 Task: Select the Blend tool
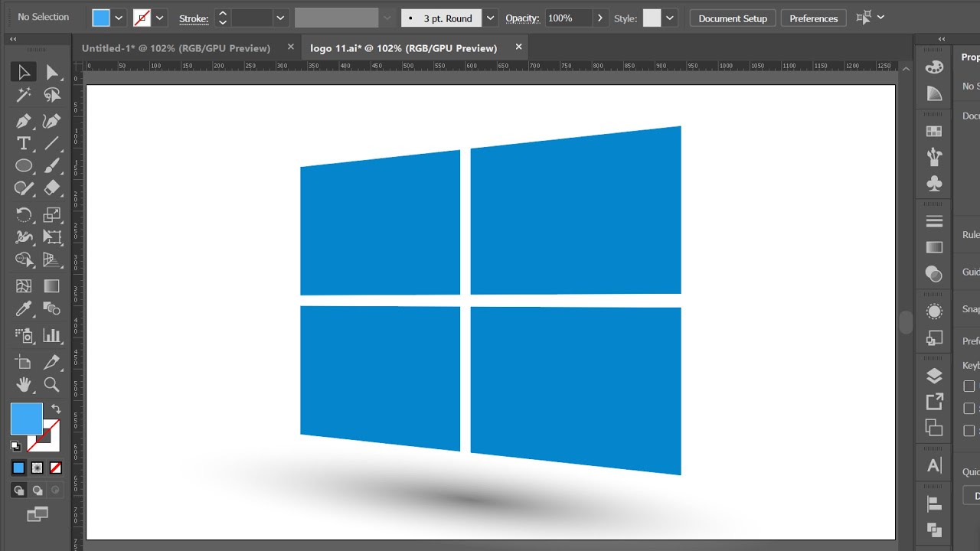point(52,308)
